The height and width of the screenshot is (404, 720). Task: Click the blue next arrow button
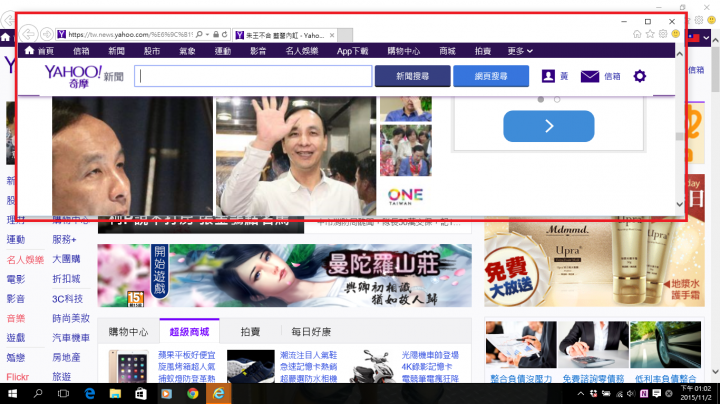tap(549, 126)
